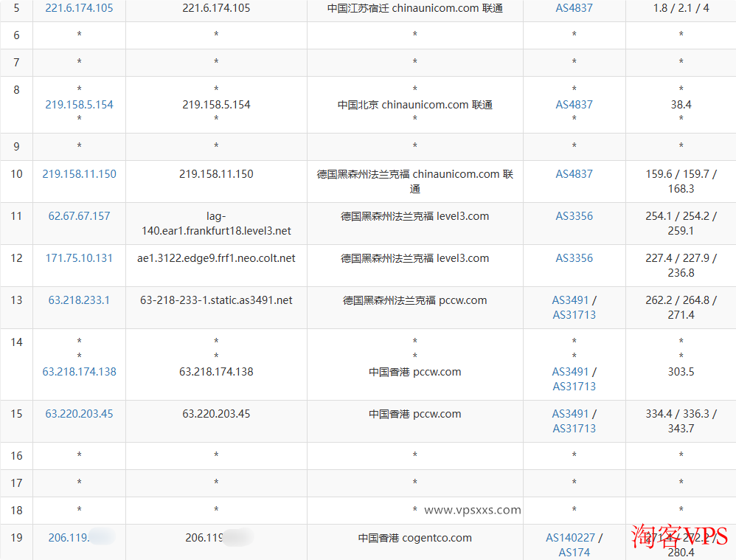736x560 pixels.
Task: Follow the AS4837 link on hop 8
Action: click(x=574, y=104)
